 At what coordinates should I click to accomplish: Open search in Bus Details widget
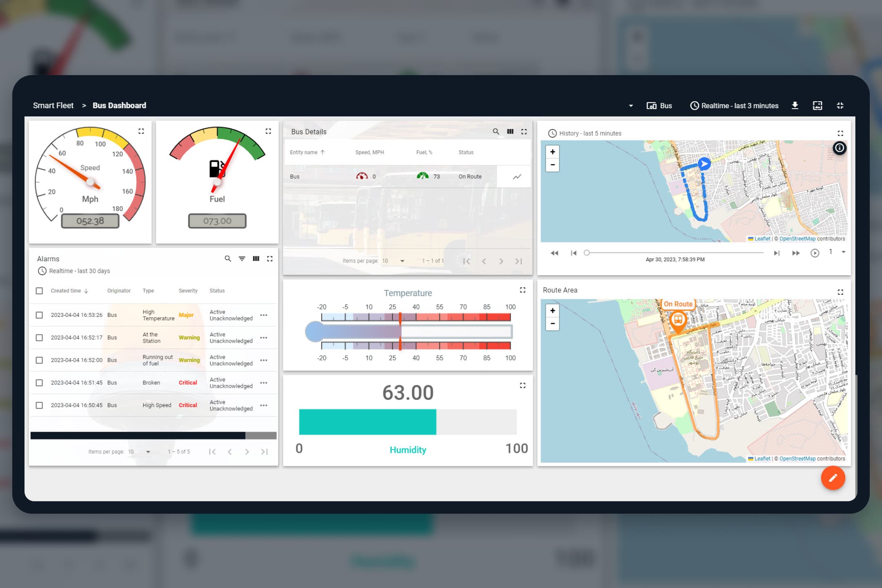pyautogui.click(x=496, y=131)
